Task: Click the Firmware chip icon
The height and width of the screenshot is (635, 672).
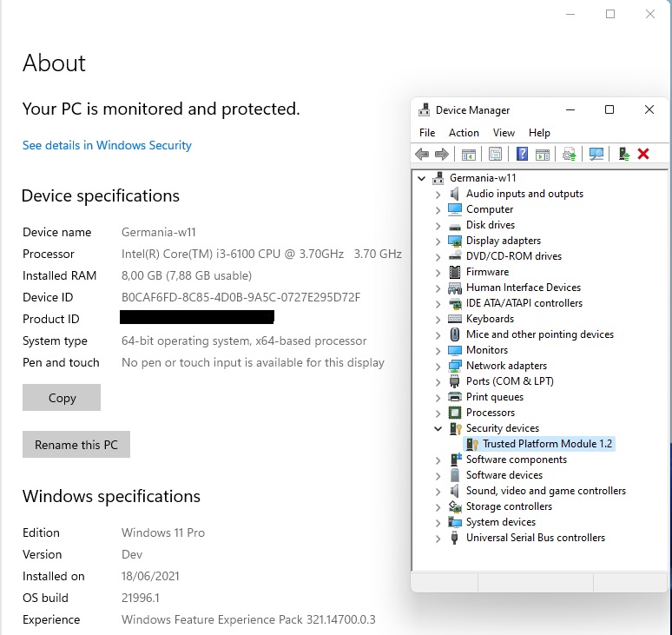Action: 455,272
